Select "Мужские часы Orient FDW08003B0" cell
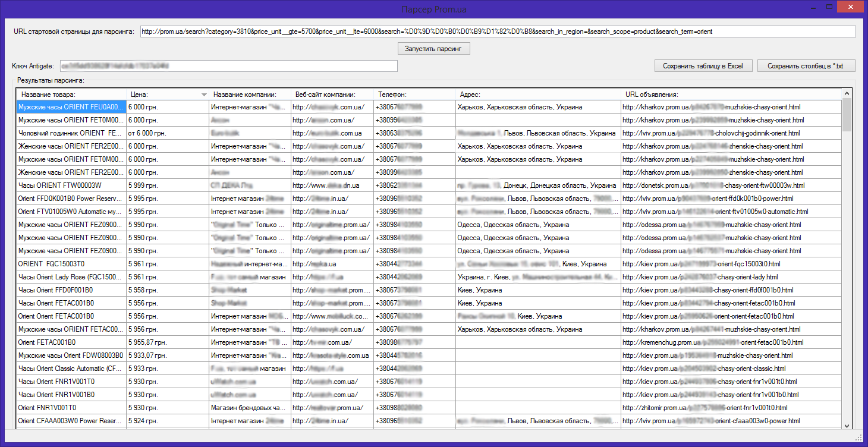This screenshot has height=447, width=868. point(71,355)
